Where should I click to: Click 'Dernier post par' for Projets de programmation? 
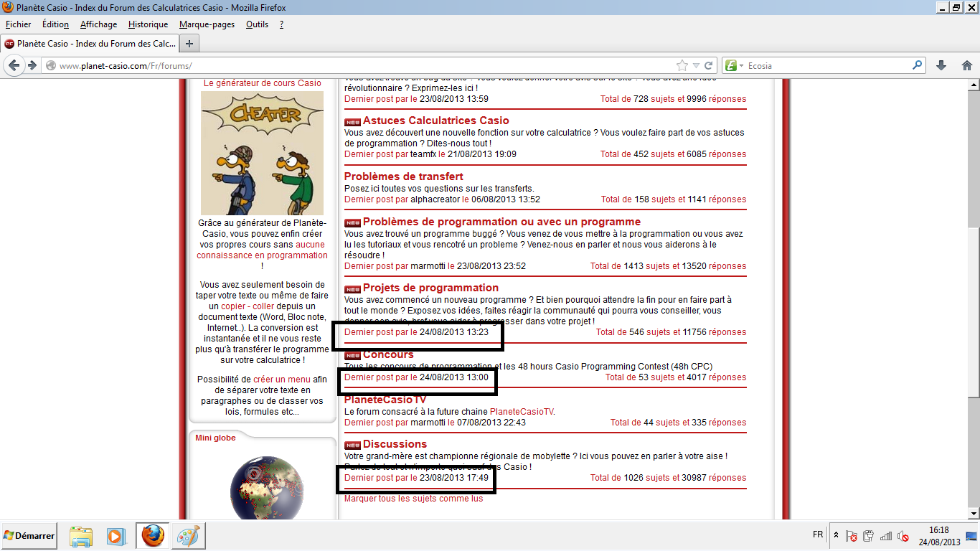376,332
